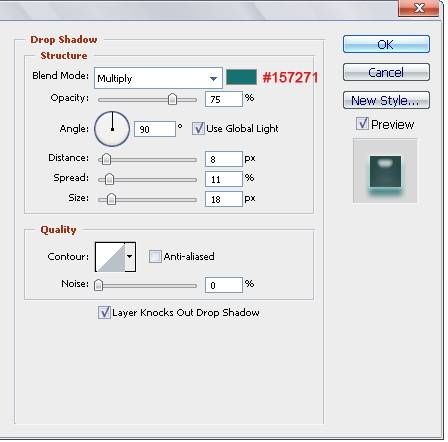Focus the Size value field

click(x=224, y=199)
